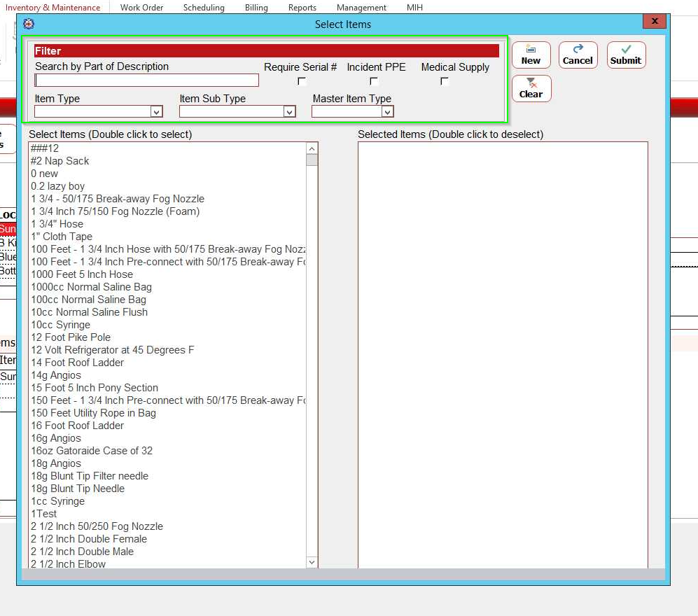
Task: Select the 12 Foot Pike Pole item
Action: tap(71, 337)
